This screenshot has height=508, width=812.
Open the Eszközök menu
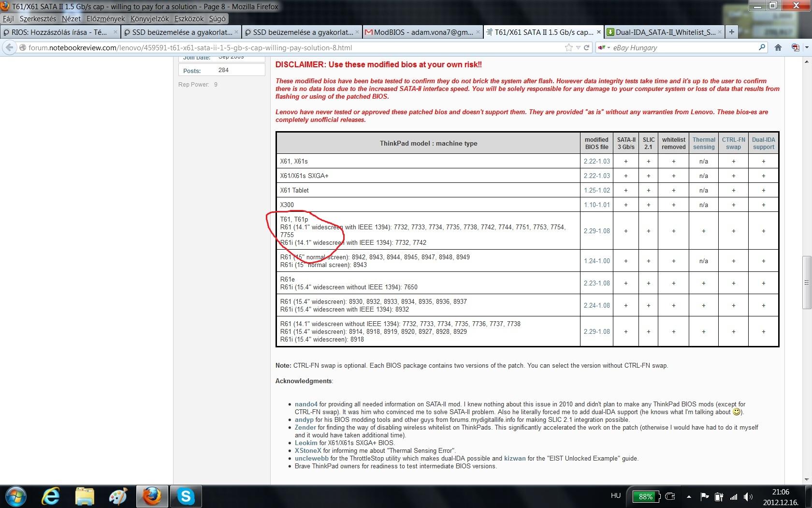coord(189,19)
